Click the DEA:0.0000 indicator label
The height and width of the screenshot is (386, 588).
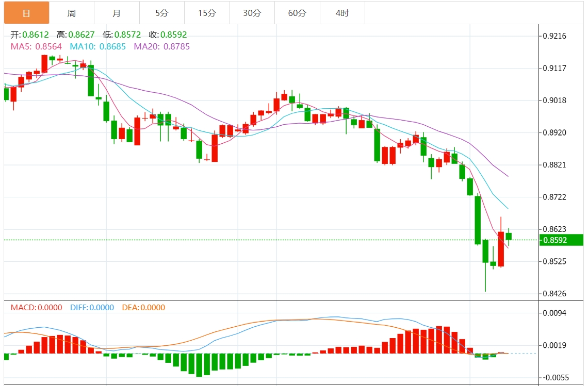pyautogui.click(x=143, y=307)
